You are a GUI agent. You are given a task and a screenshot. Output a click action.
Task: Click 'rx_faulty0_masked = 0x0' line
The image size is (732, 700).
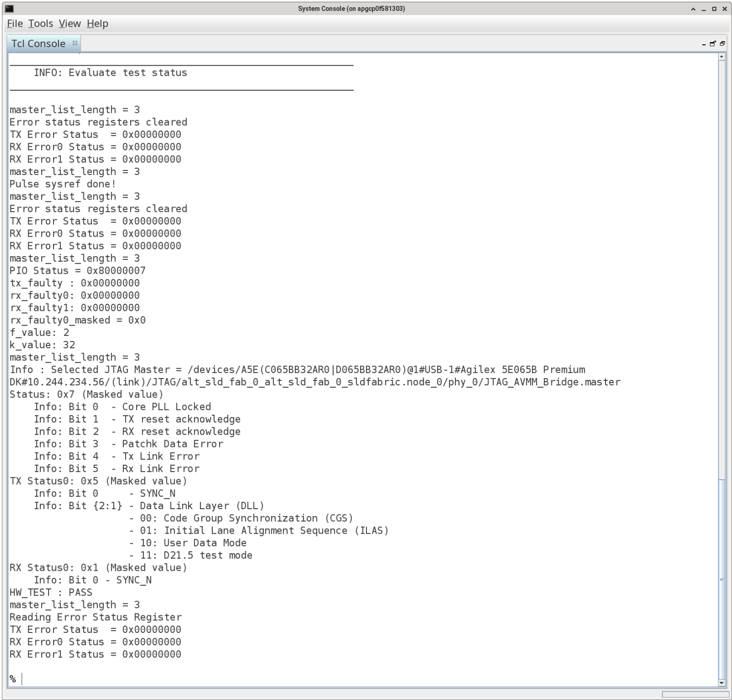pos(78,320)
